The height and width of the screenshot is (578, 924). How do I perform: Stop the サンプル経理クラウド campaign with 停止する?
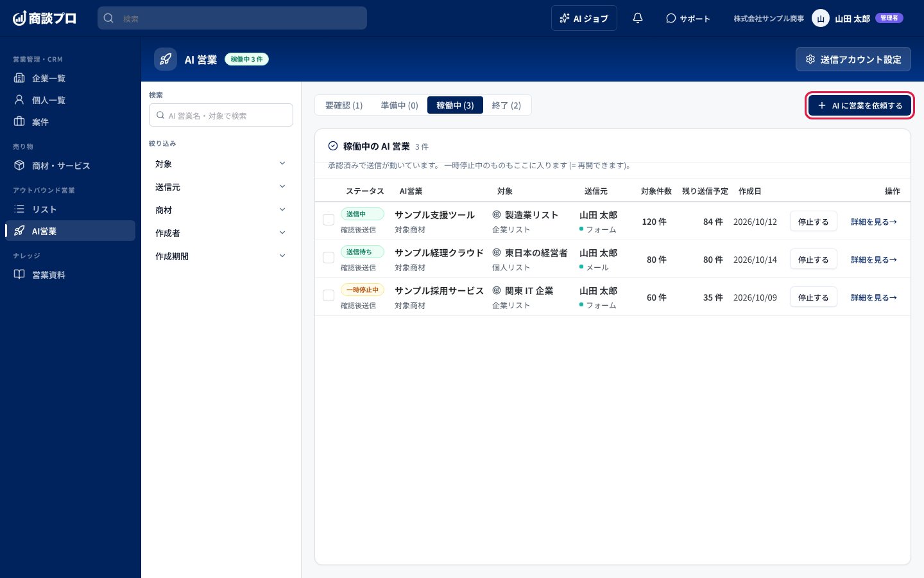point(813,259)
